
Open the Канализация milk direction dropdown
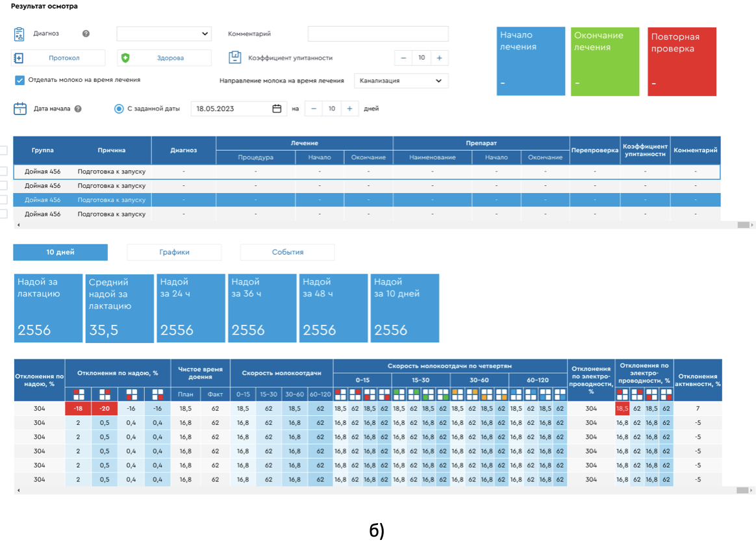click(x=401, y=81)
